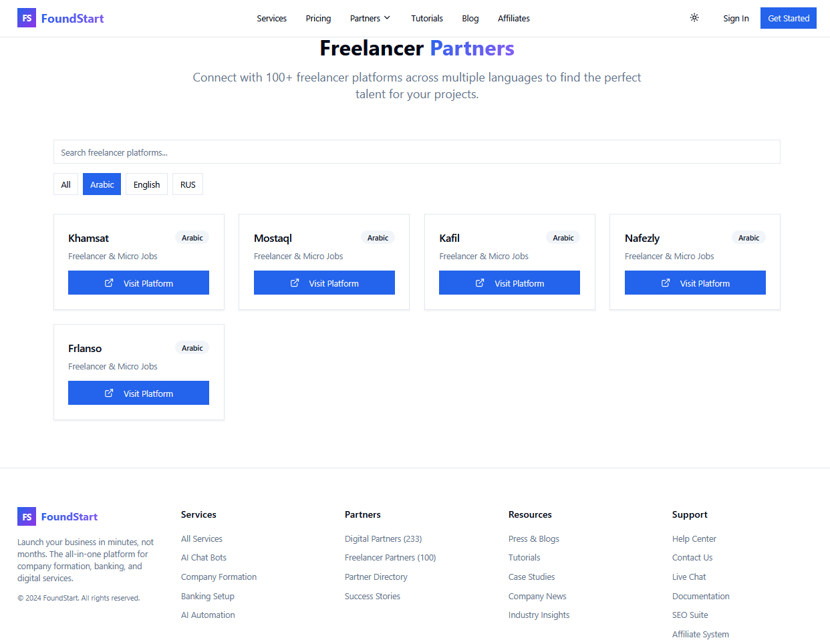Click the FS logo icon in the footer

(27, 516)
